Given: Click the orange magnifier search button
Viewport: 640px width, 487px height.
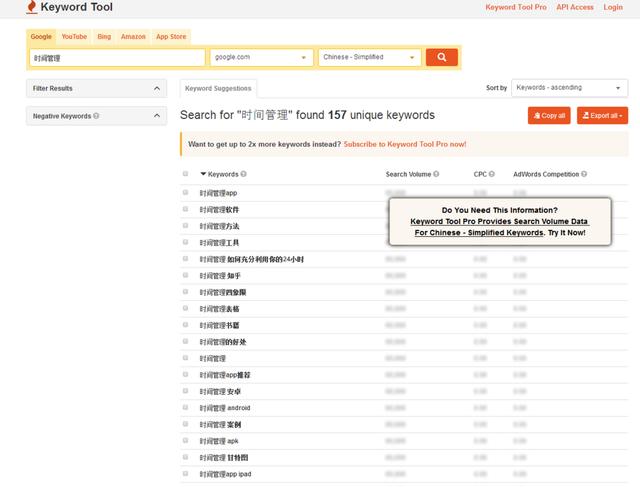Looking at the screenshot, I should [x=441, y=57].
